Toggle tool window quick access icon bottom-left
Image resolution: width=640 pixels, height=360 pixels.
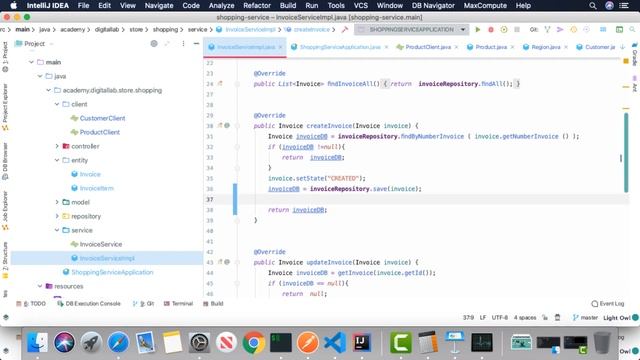[x=6, y=317]
